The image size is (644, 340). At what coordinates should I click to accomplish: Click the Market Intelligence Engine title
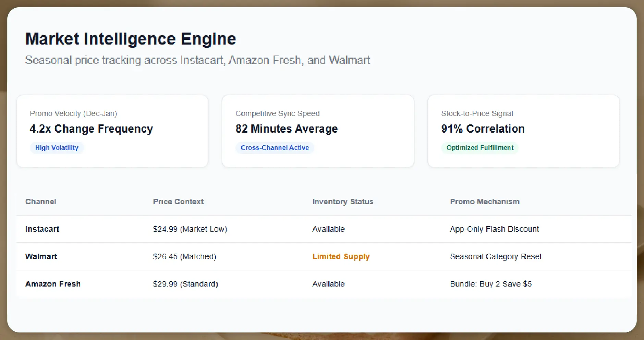click(131, 38)
